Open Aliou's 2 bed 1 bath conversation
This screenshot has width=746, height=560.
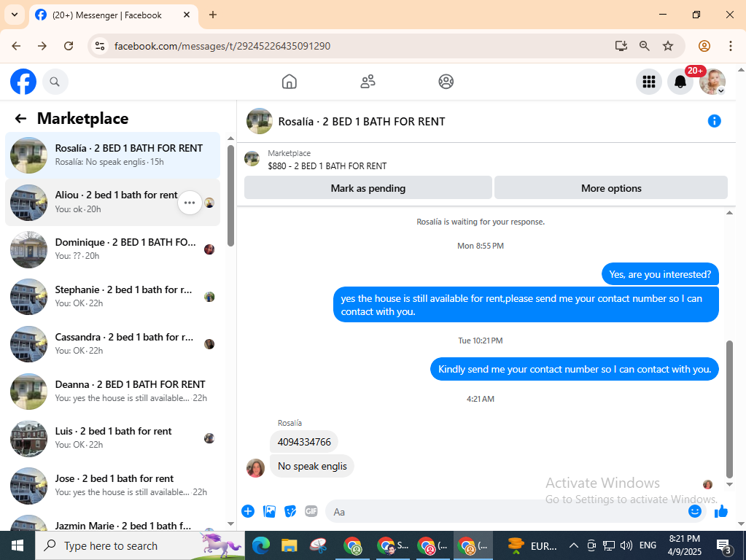[112, 203]
